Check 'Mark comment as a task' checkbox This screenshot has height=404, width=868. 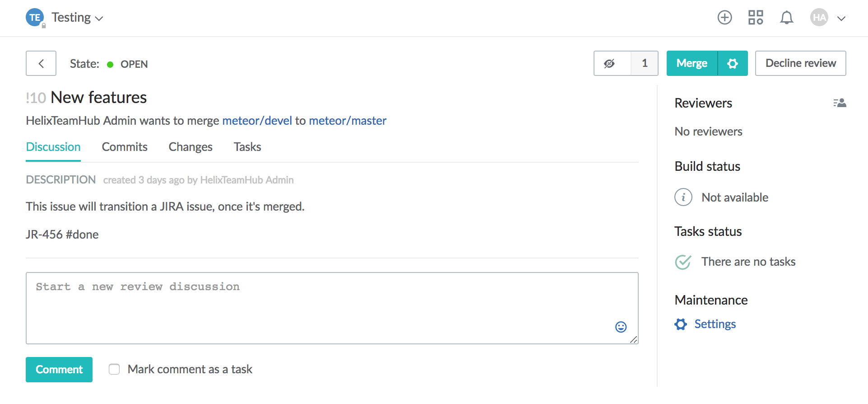114,369
